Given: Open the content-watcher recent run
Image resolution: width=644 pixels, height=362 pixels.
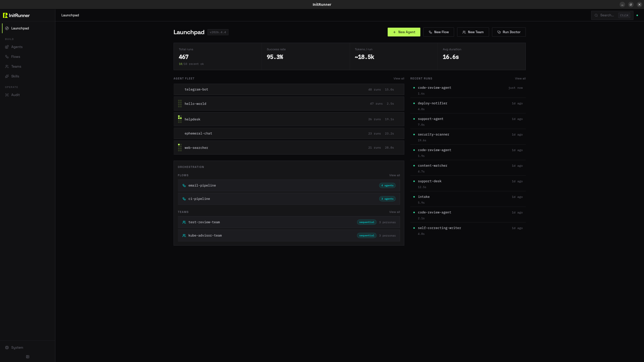Looking at the screenshot, I should click(468, 168).
